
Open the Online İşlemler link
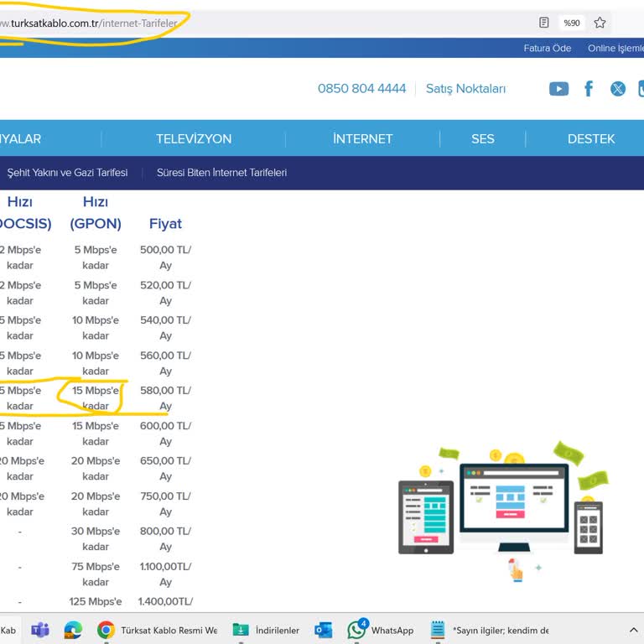tap(615, 48)
